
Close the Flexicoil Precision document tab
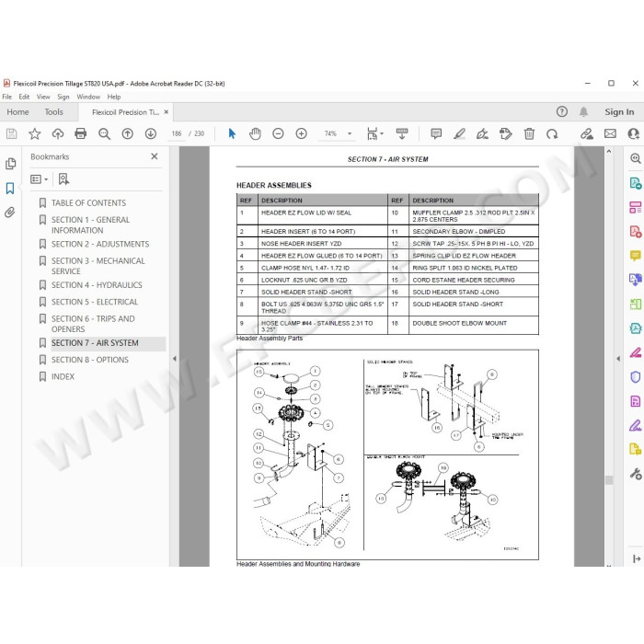pos(167,112)
